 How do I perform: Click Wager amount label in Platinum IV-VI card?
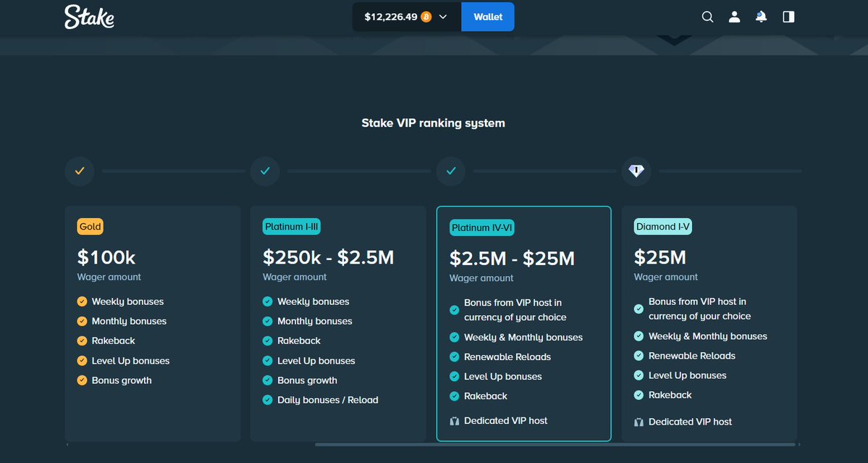click(x=481, y=278)
